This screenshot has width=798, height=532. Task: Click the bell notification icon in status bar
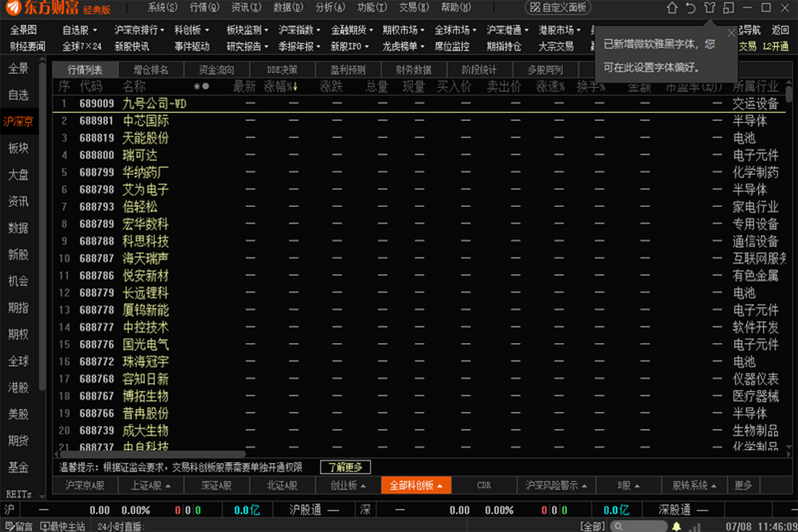676,527
